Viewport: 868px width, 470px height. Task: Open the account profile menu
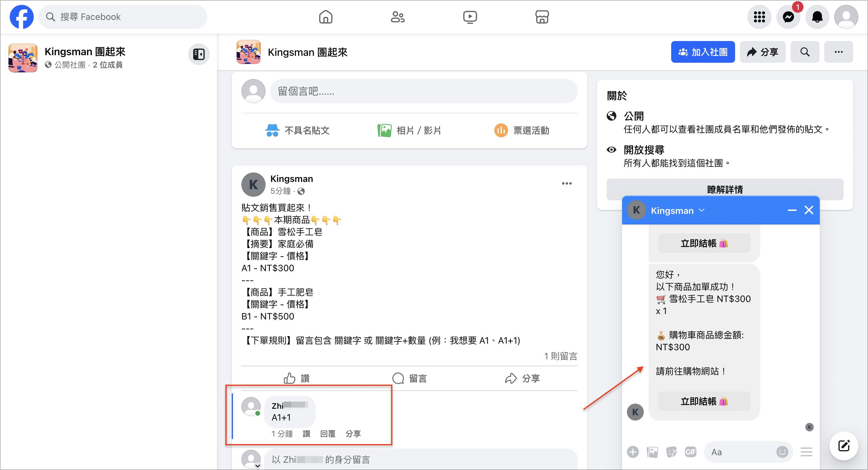(x=846, y=17)
